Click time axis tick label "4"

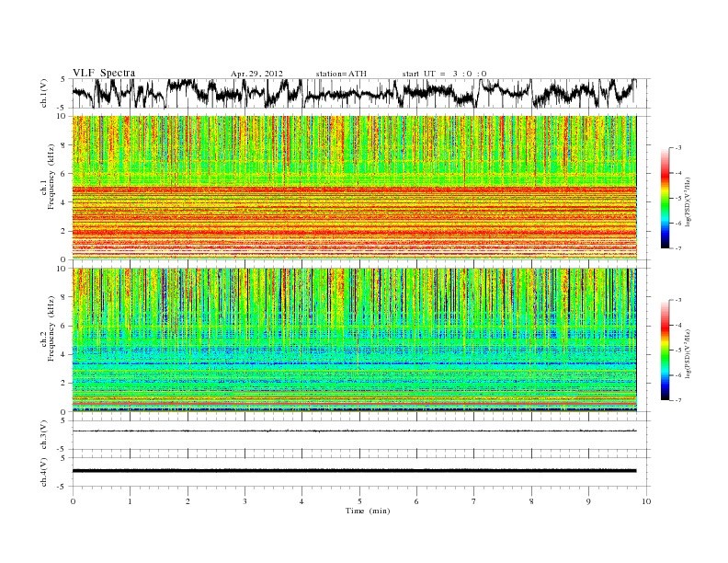point(301,501)
